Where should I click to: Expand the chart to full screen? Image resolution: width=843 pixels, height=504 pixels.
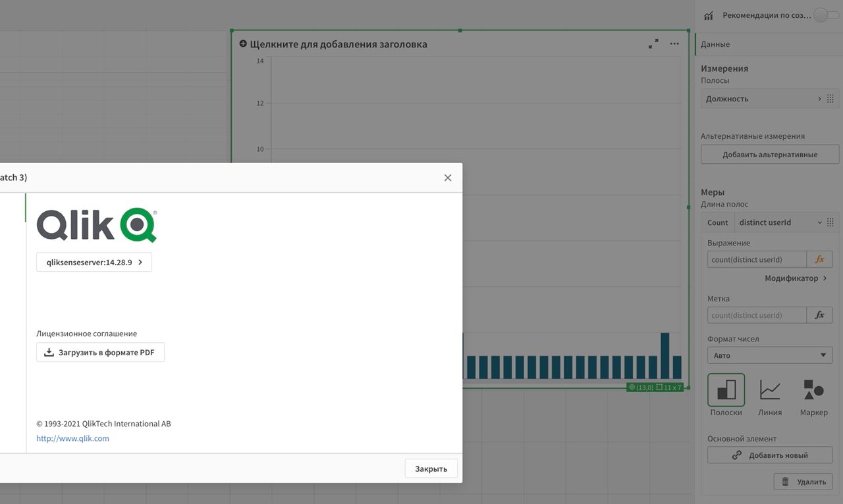coord(653,44)
